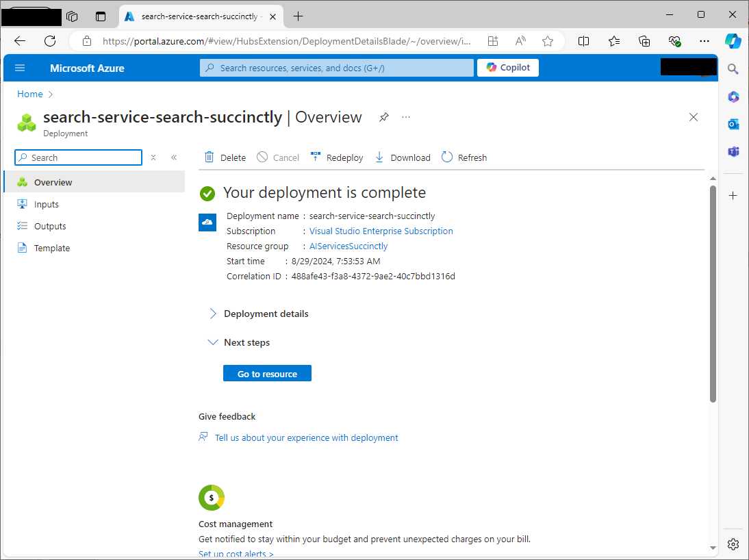The image size is (749, 560).
Task: Pin the deployment blade with pushpin icon
Action: pos(383,117)
